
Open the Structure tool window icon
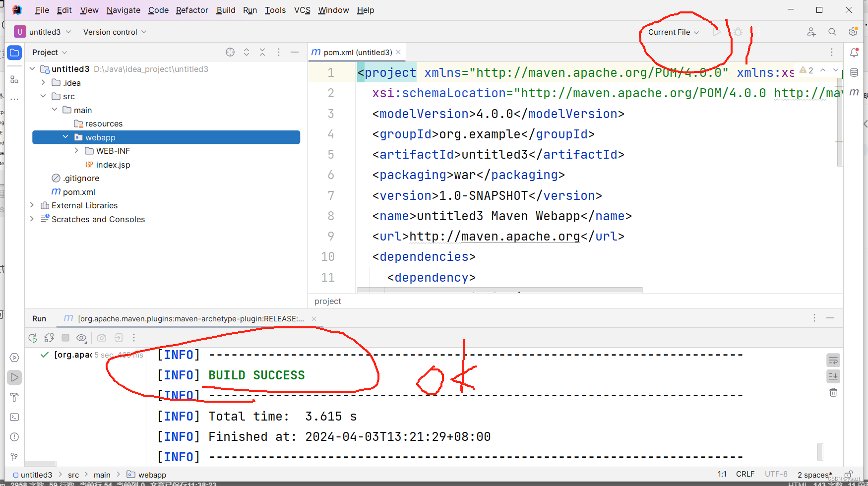pos(14,79)
